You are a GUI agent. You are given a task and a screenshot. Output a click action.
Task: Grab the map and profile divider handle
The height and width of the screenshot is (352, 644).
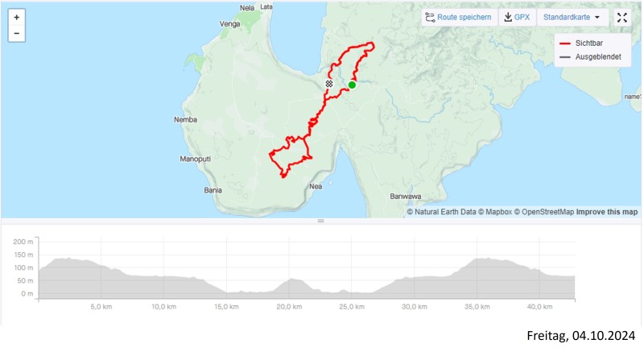(x=320, y=221)
